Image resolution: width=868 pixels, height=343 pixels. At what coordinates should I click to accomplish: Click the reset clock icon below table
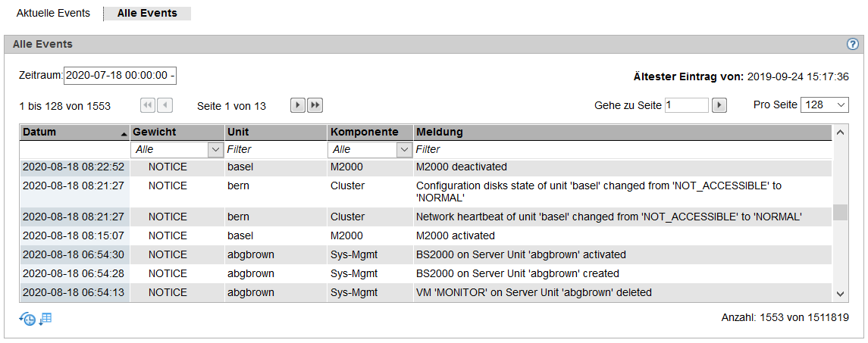27,319
